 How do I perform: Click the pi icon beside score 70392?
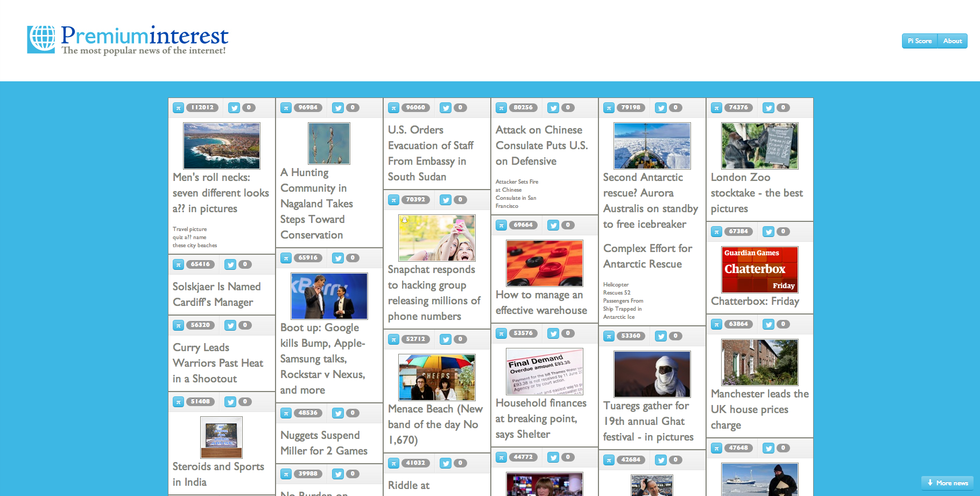[x=393, y=200]
